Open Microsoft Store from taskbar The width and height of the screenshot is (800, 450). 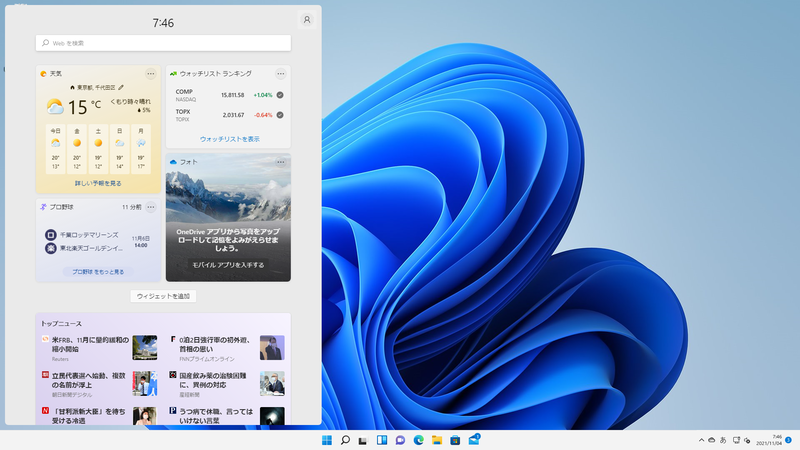[455, 440]
